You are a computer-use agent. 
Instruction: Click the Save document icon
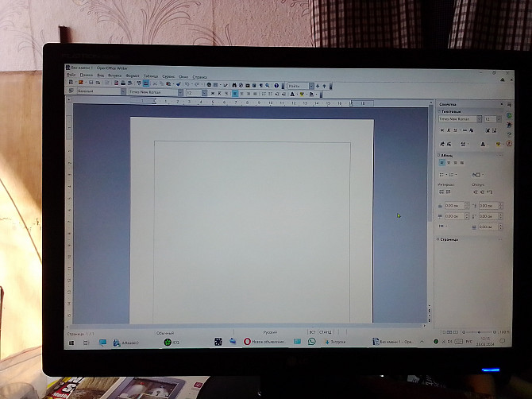point(91,83)
